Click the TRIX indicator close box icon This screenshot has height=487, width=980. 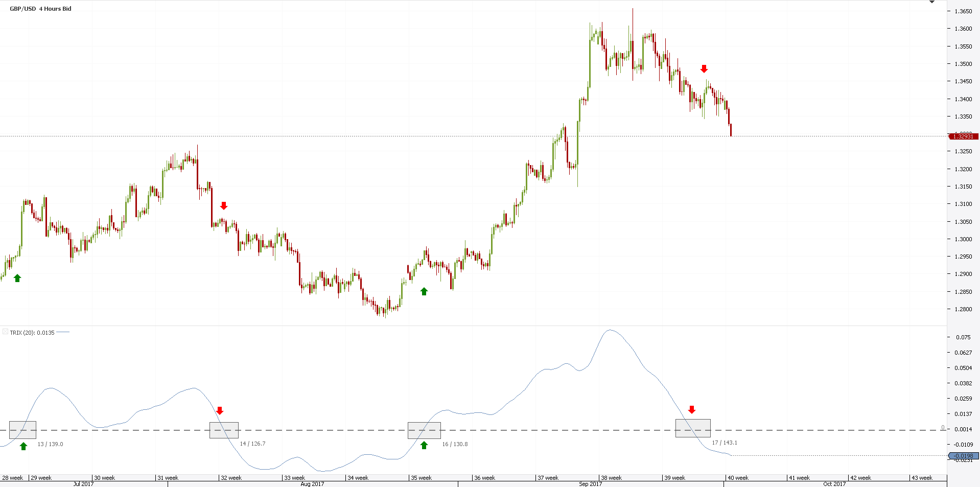(x=5, y=332)
